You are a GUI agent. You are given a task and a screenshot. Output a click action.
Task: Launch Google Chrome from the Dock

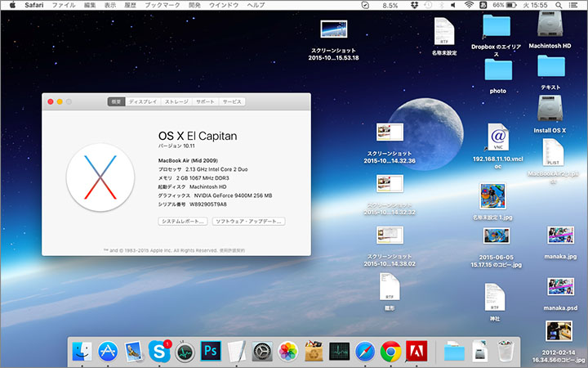390,352
